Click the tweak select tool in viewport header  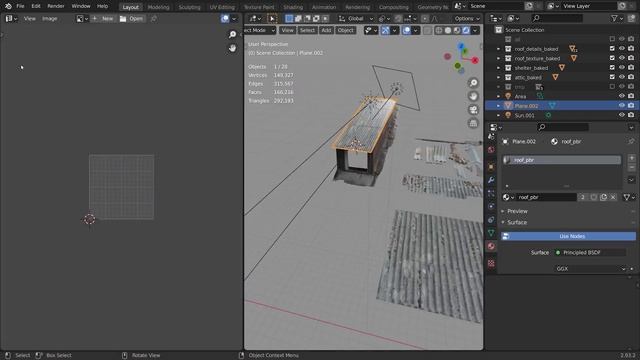(272, 18)
